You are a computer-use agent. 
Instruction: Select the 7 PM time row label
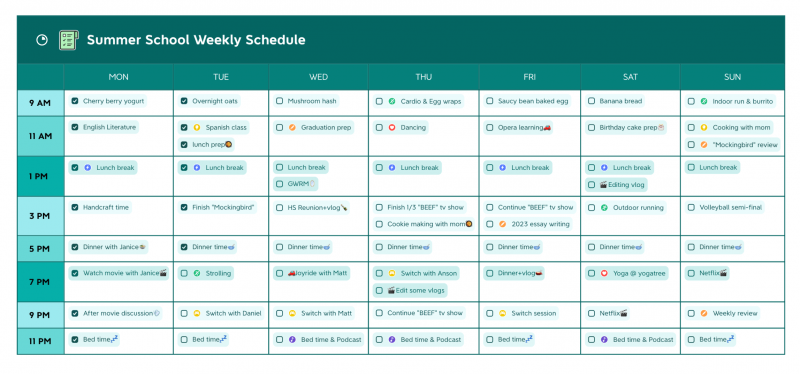40,282
